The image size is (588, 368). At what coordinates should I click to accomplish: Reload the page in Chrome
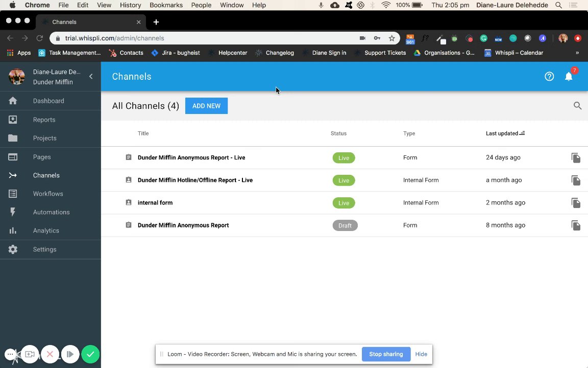click(x=39, y=38)
